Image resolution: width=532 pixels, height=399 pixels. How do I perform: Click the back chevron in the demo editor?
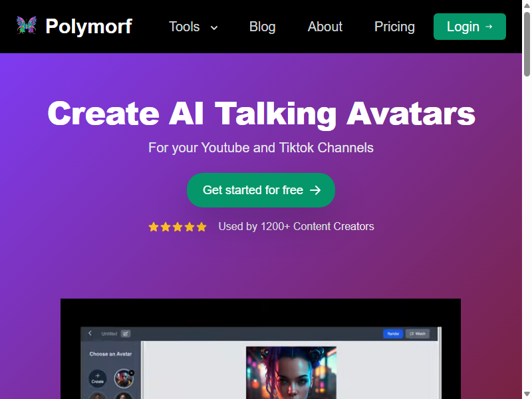point(90,333)
